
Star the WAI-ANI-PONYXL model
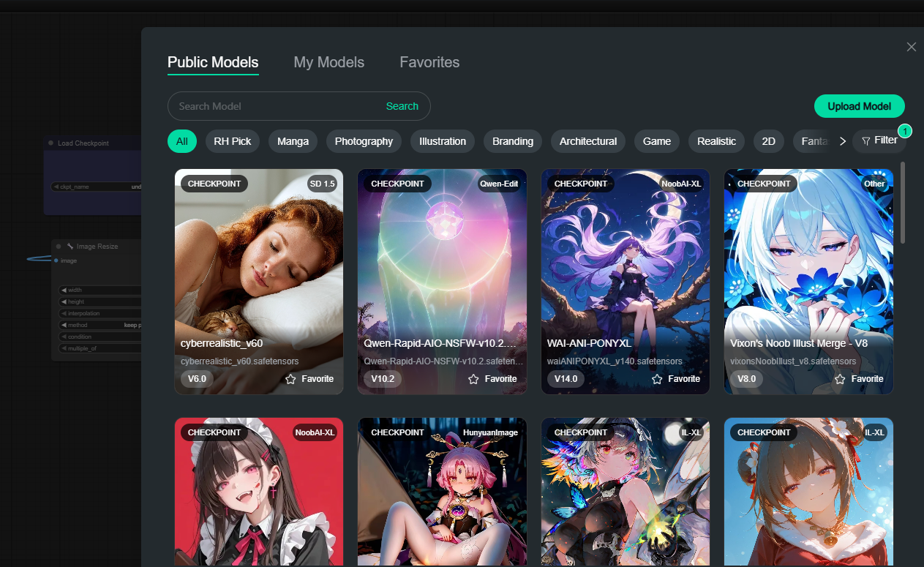657,379
